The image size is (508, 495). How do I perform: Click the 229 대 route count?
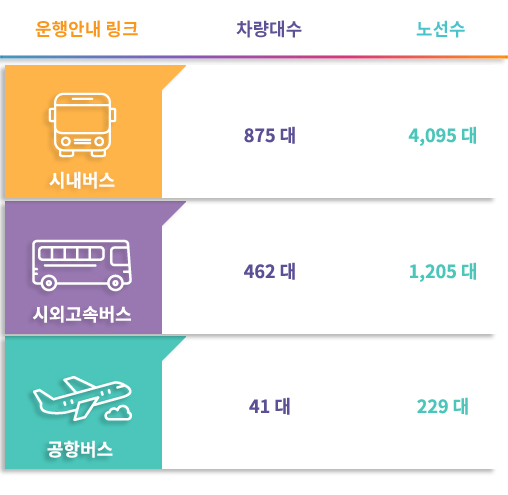[443, 407]
